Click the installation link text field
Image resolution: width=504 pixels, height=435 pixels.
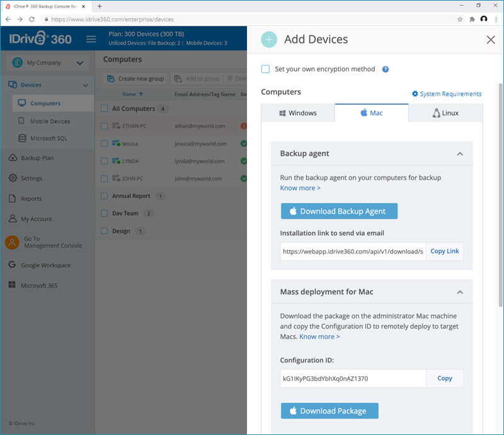(353, 252)
